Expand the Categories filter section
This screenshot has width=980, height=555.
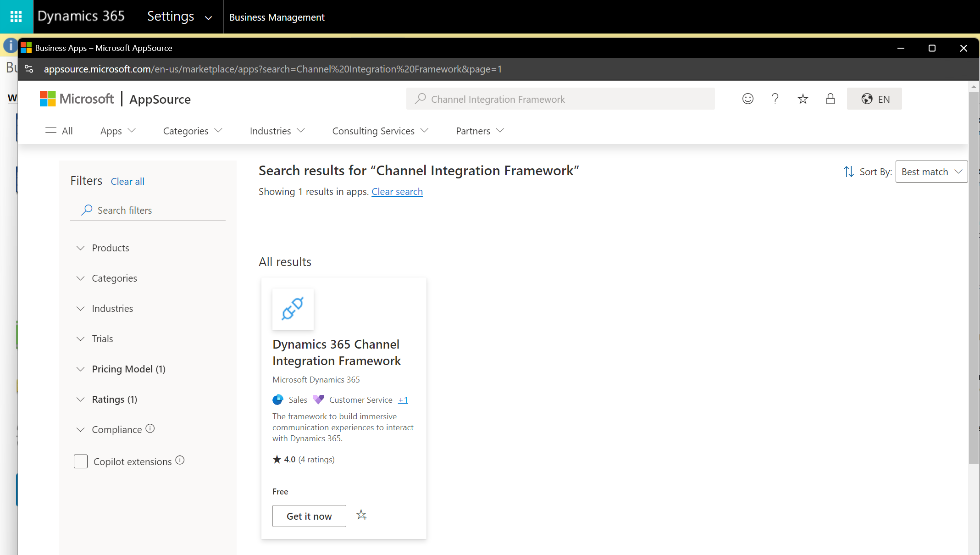click(106, 278)
